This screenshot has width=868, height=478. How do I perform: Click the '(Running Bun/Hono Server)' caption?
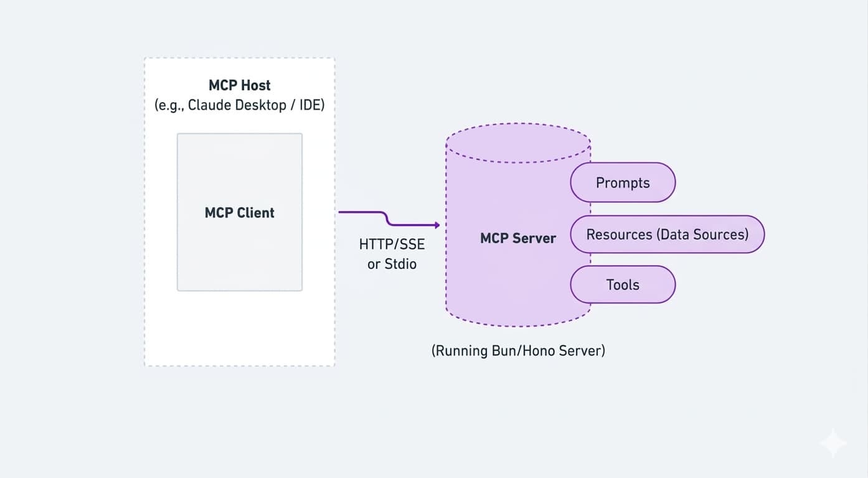point(518,350)
